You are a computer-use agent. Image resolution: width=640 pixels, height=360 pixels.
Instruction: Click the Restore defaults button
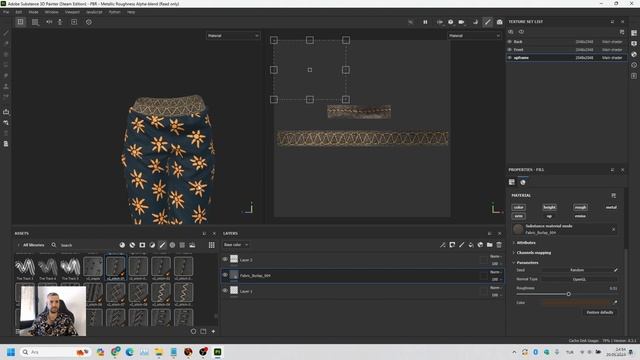click(600, 312)
